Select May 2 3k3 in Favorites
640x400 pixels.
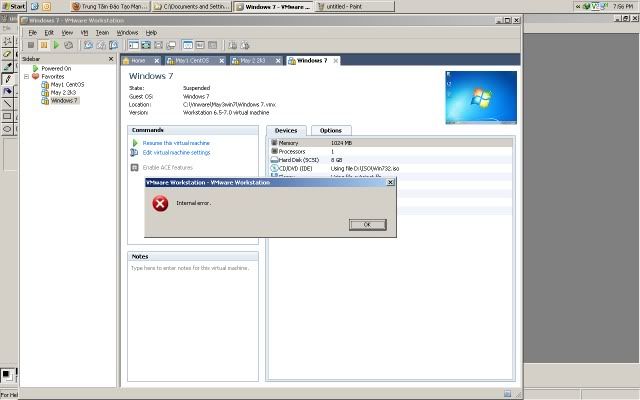coord(63,93)
